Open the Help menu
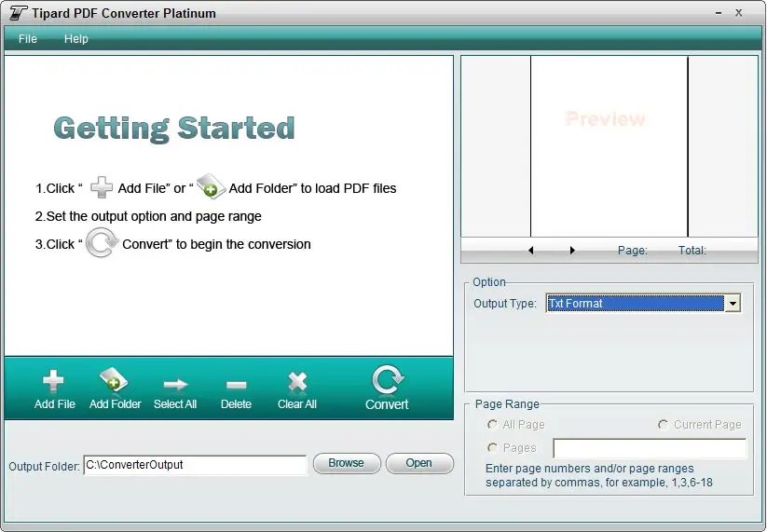The image size is (767, 532). (x=76, y=38)
